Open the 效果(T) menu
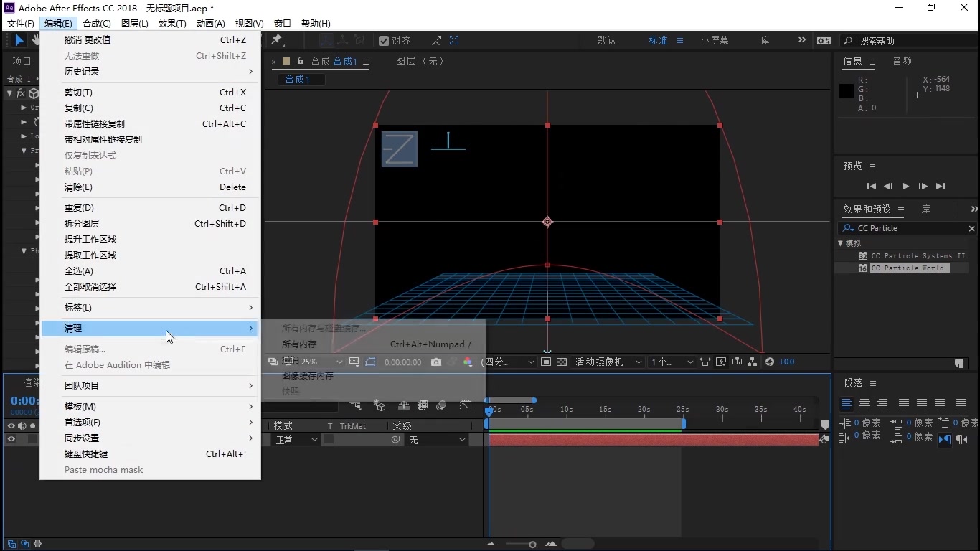The image size is (980, 551). [172, 24]
